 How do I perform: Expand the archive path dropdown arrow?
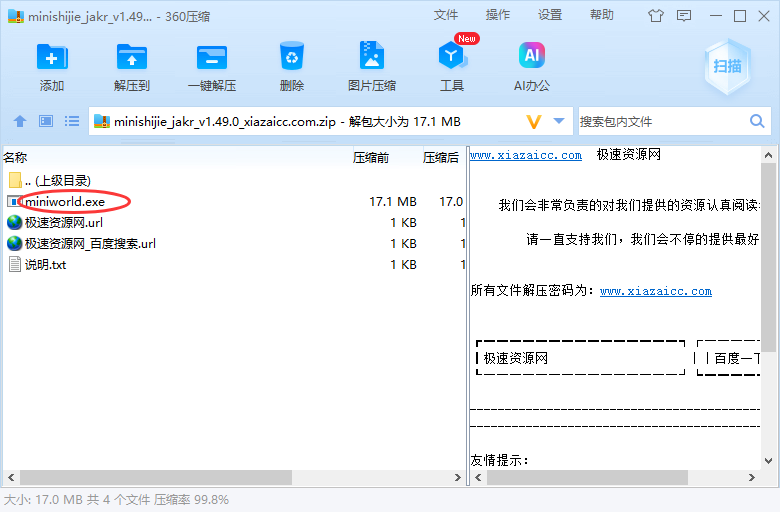[x=559, y=121]
